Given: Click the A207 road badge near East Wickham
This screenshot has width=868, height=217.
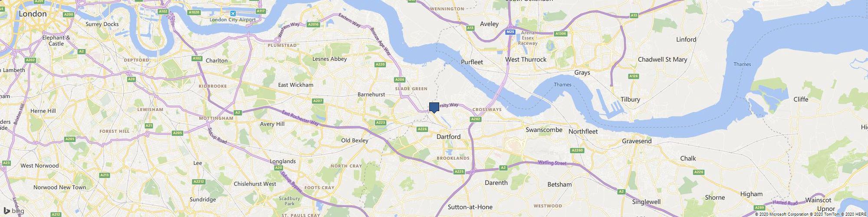Looking at the screenshot, I should [x=318, y=101].
